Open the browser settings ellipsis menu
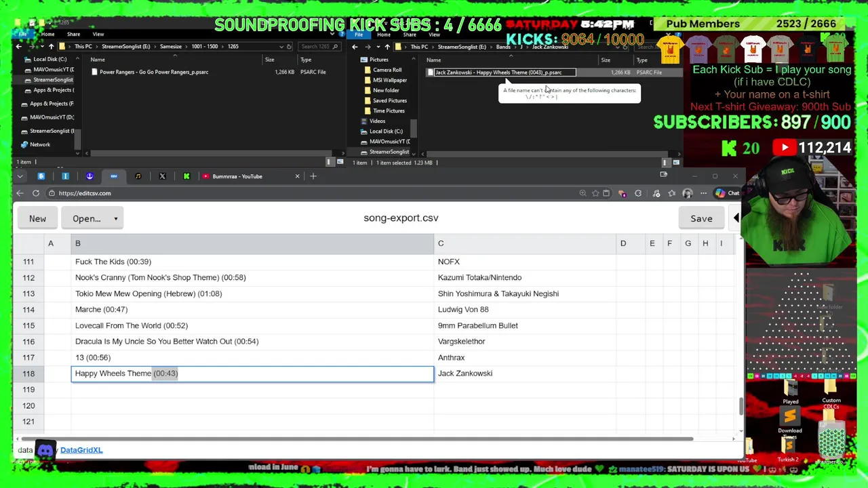Viewport: 868px width, 488px height. [703, 193]
